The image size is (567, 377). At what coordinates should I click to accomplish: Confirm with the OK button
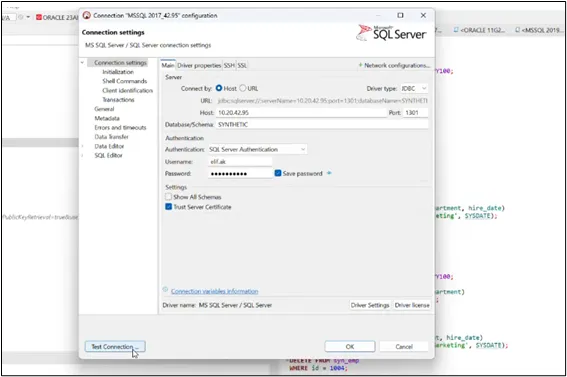[350, 346]
